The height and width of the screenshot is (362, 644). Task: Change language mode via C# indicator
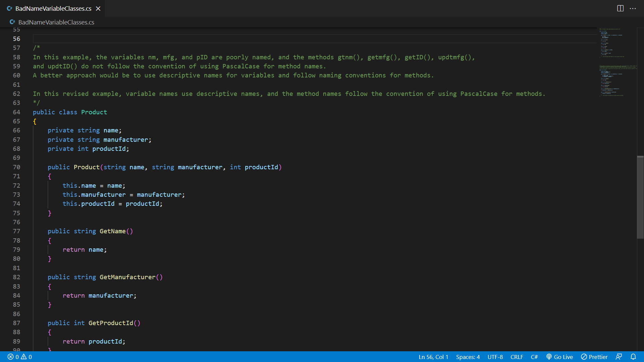[x=534, y=357]
